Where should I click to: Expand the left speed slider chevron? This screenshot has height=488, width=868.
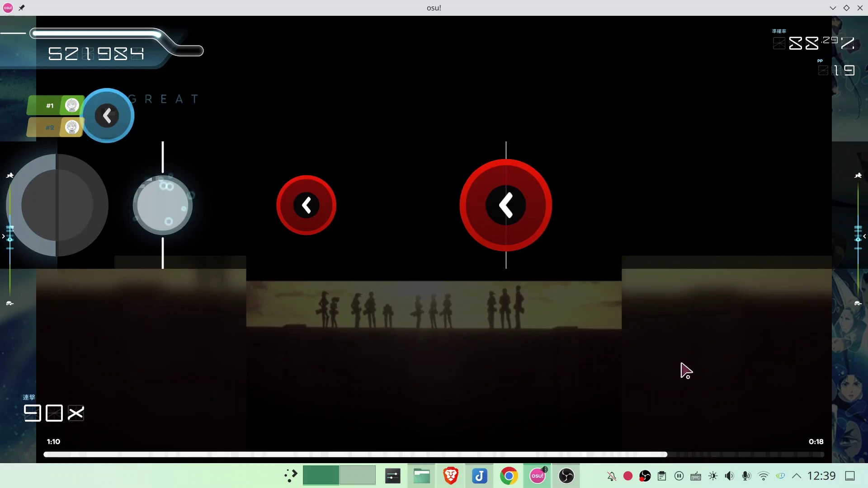click(x=4, y=236)
